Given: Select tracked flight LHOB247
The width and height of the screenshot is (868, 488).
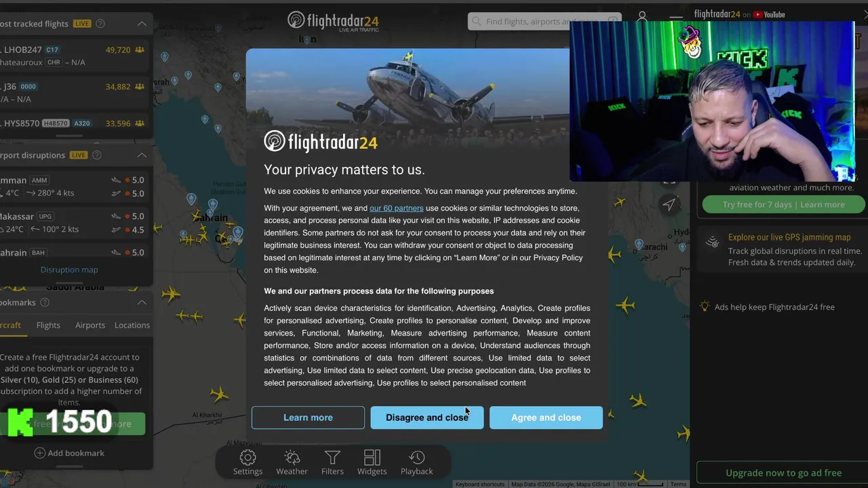Looking at the screenshot, I should click(75, 56).
